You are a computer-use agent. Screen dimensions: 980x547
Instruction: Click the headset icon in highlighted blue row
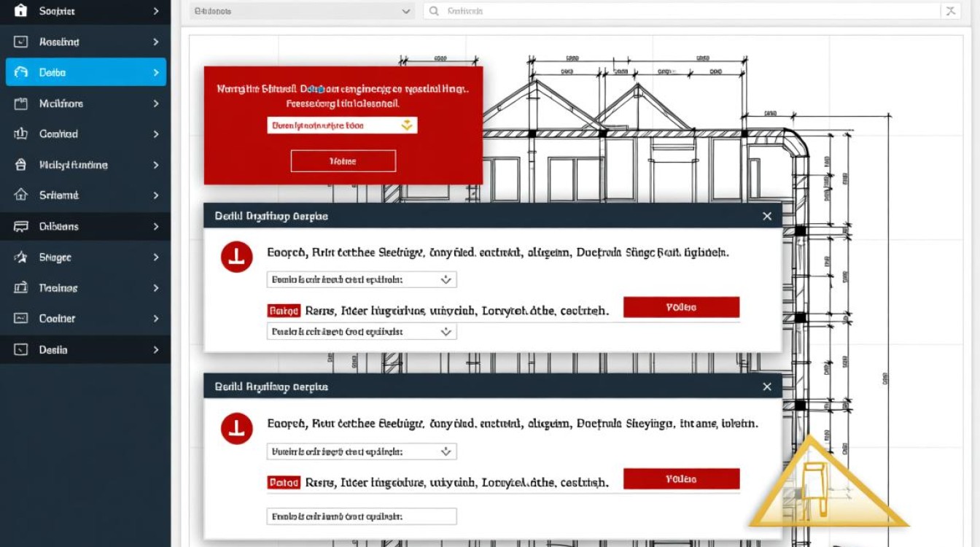(20, 72)
